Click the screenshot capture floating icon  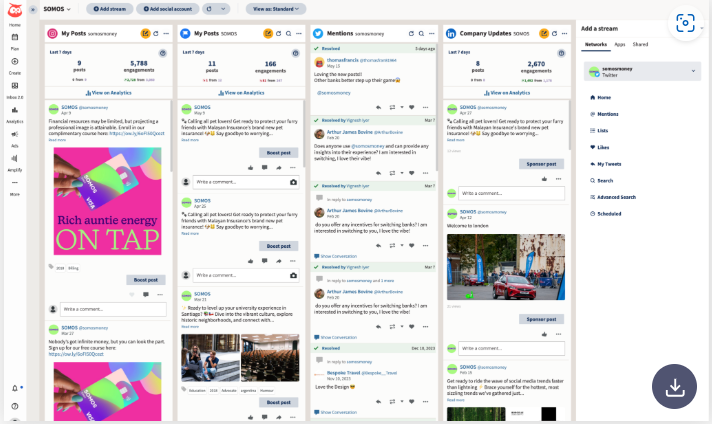[x=685, y=23]
